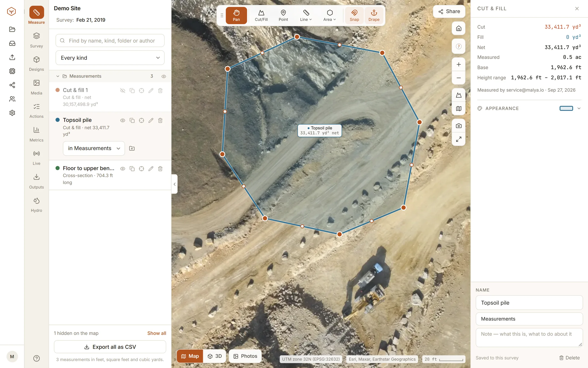This screenshot has height=368, width=588.
Task: Zoom out on the map
Action: pos(458,78)
